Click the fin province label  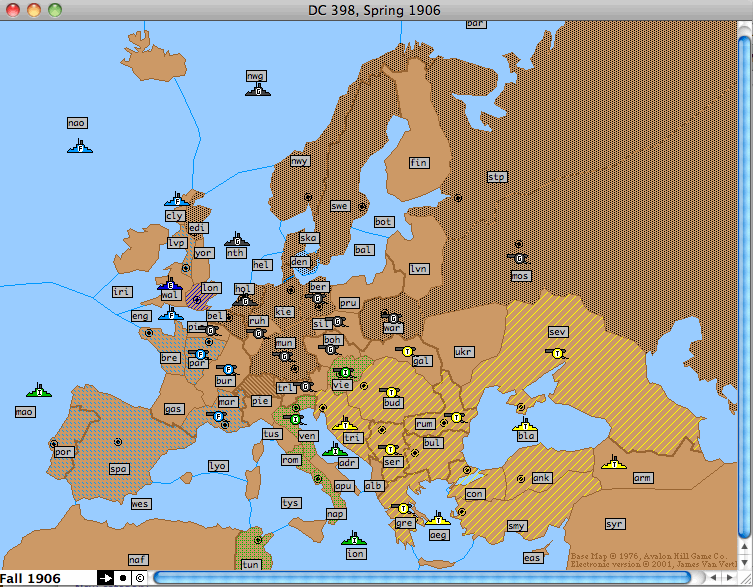(419, 163)
